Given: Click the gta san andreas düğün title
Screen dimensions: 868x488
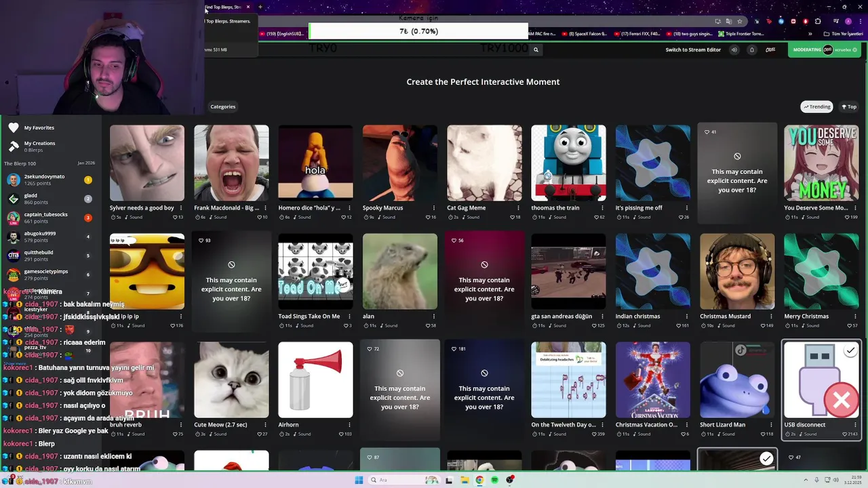Looking at the screenshot, I should click(x=561, y=317).
